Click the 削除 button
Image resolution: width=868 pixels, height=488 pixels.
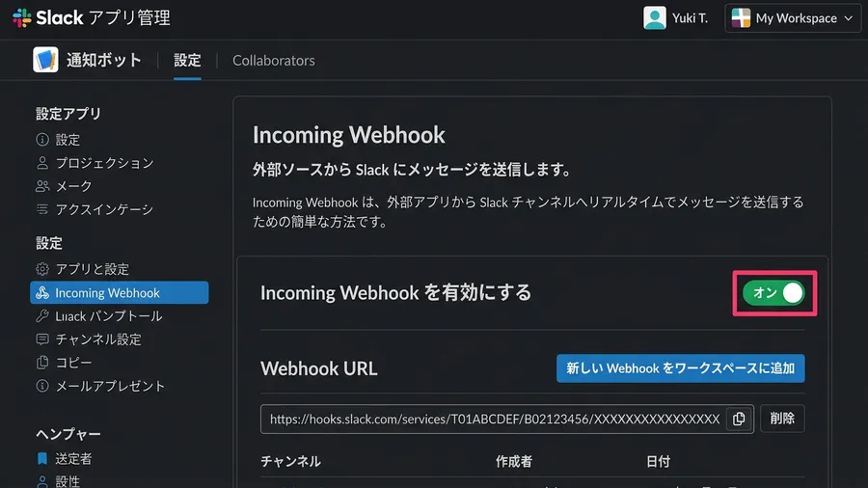tap(782, 419)
